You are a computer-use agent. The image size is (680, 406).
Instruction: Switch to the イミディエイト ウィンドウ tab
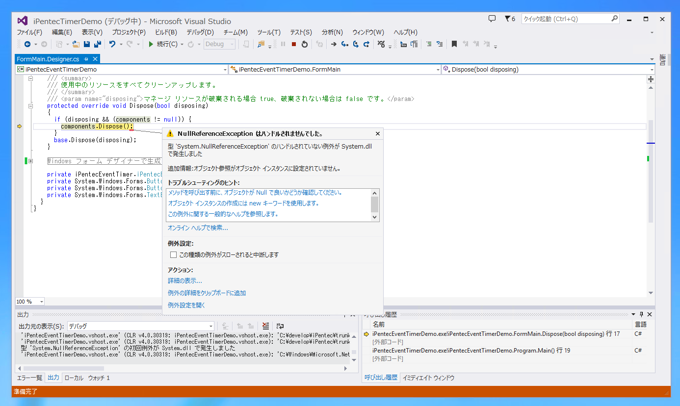coord(428,378)
